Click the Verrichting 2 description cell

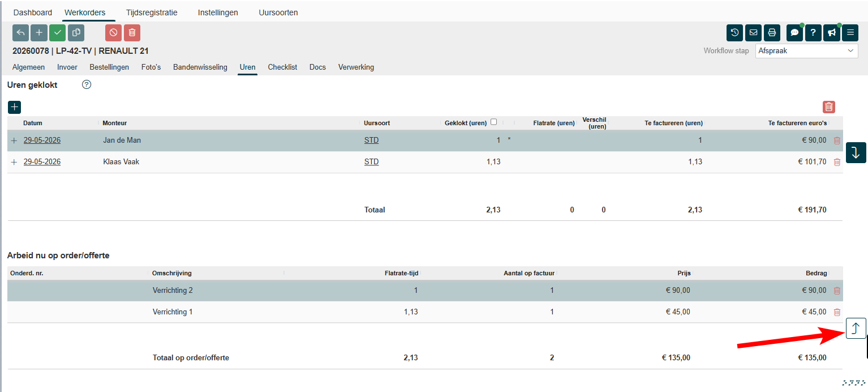pyautogui.click(x=173, y=291)
